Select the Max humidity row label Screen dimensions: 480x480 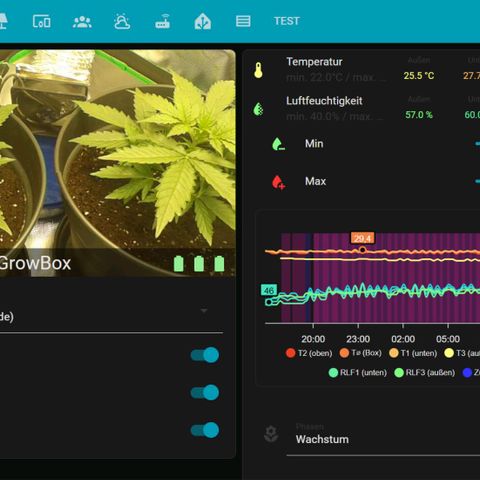click(315, 181)
